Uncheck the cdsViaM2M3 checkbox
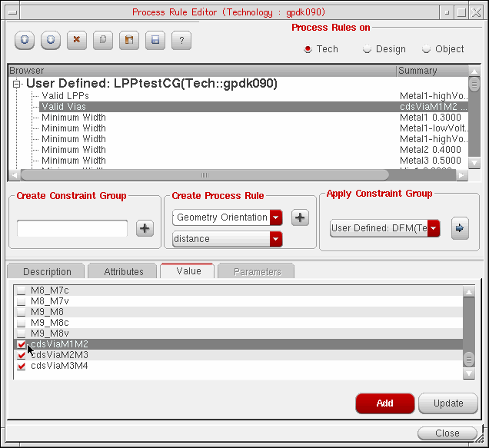 22,355
